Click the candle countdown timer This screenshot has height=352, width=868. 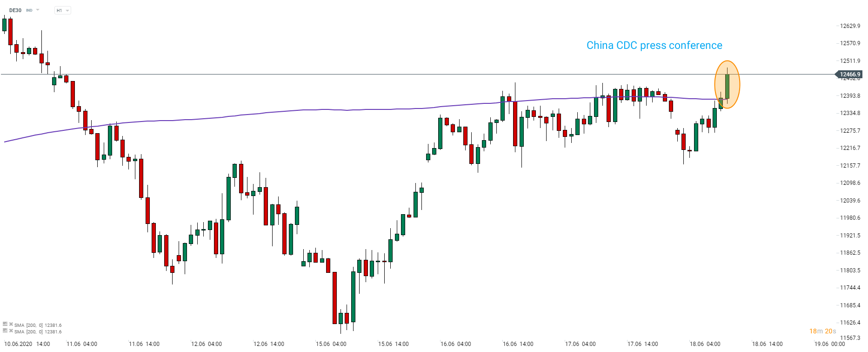(822, 331)
